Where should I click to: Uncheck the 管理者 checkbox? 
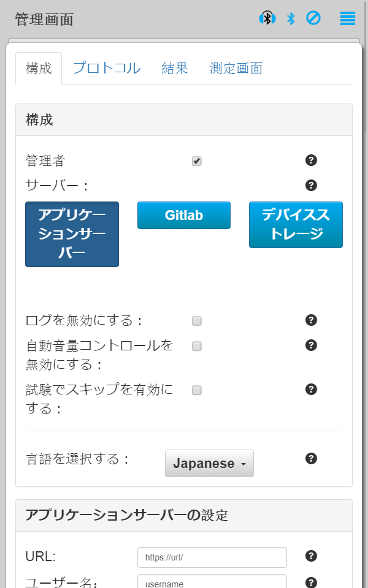[197, 161]
